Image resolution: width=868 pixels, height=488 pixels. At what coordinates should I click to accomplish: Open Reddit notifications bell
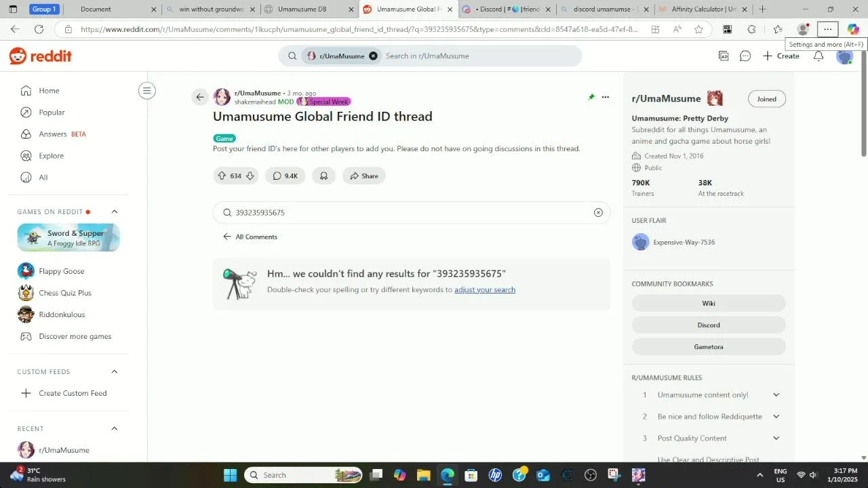818,56
